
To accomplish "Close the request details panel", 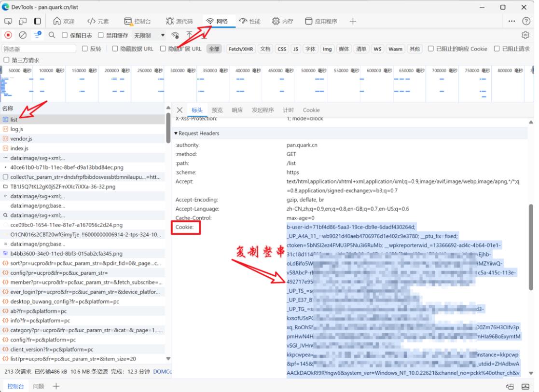I will point(180,110).
